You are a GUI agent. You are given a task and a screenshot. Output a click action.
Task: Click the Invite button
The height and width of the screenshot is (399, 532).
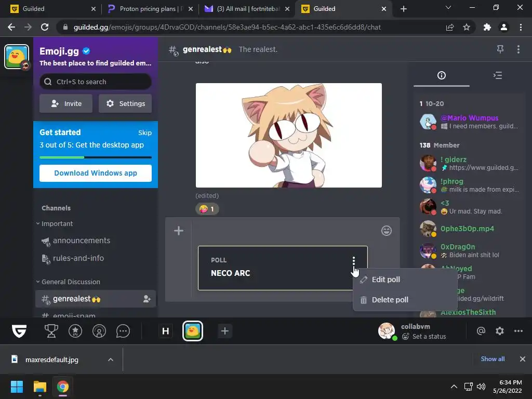(x=66, y=103)
